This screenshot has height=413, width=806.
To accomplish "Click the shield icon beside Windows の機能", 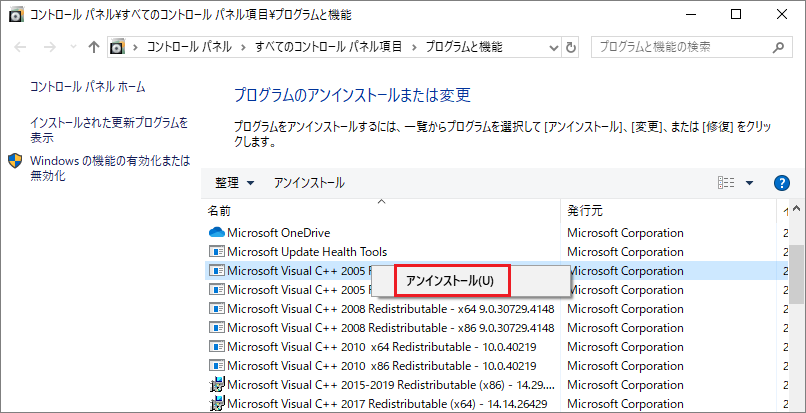I will point(15,161).
